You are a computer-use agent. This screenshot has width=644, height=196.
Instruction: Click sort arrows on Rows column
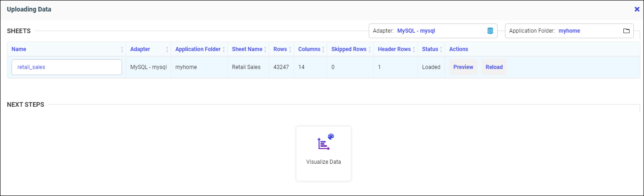tap(290, 49)
